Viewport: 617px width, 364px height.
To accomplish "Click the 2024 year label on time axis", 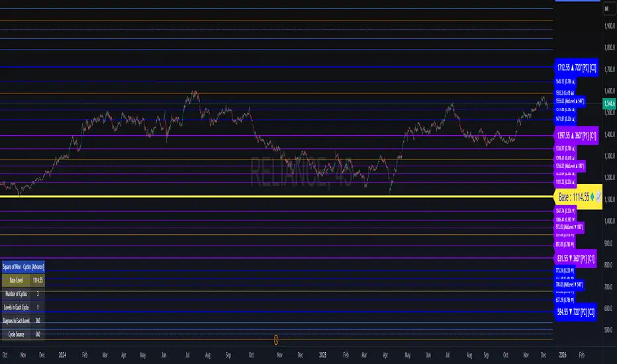I will (x=62, y=355).
